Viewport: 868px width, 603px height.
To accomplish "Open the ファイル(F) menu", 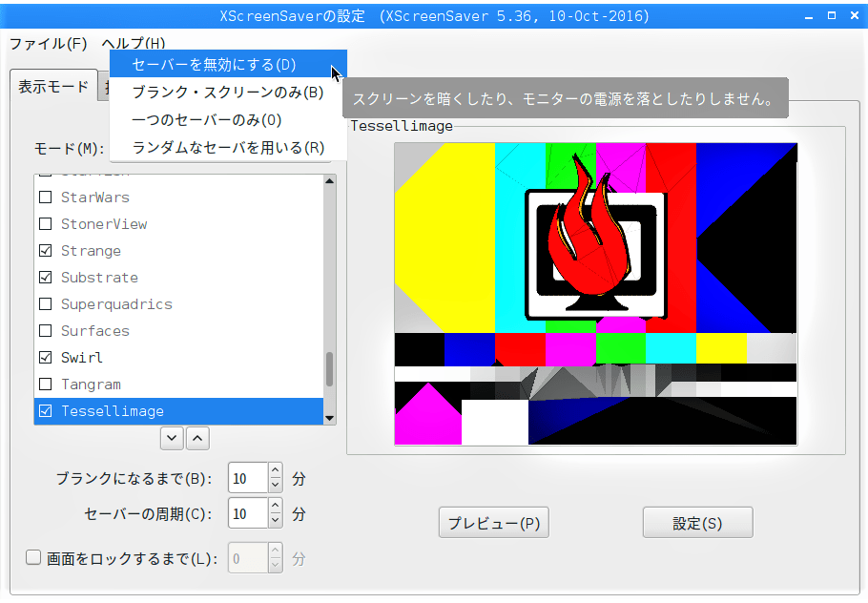I will [49, 43].
